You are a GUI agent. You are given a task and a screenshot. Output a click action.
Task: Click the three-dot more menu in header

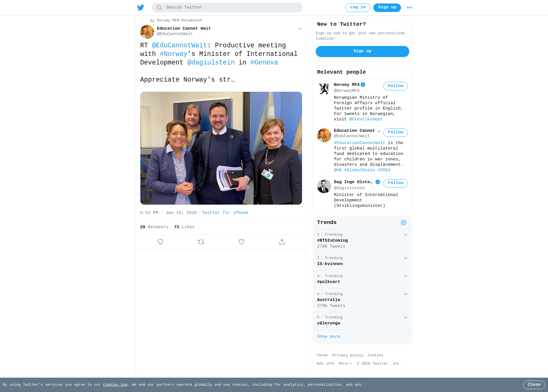pos(410,8)
